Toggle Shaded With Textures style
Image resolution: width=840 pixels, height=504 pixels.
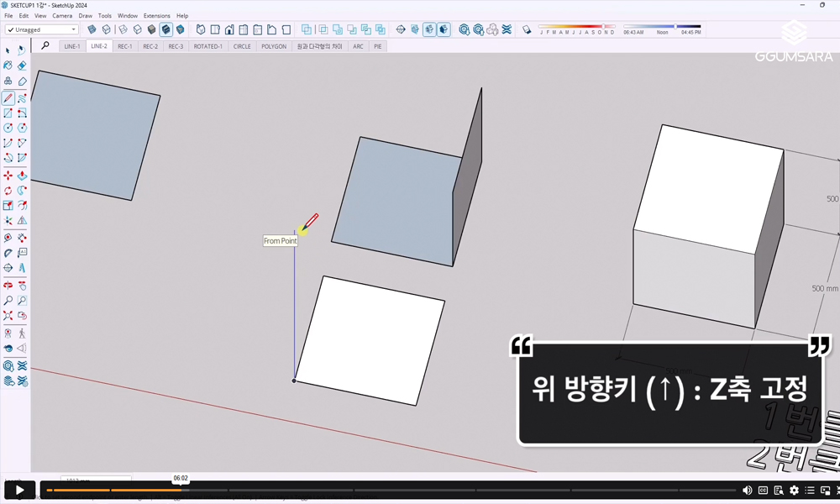[x=166, y=29]
